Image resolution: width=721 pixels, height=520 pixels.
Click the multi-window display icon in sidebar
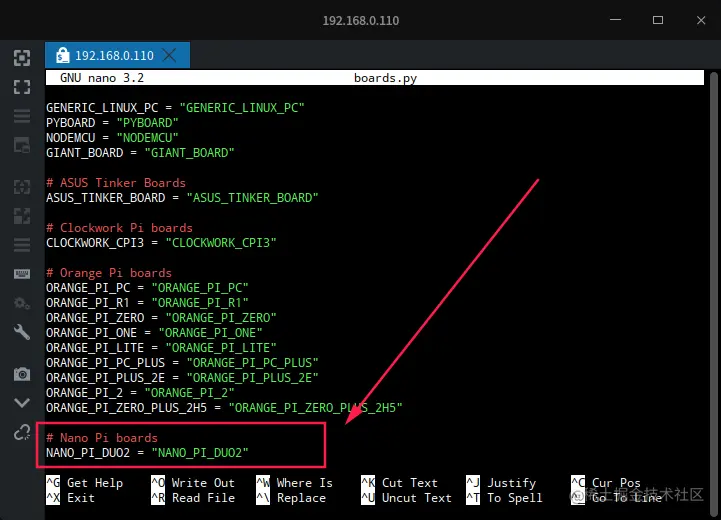click(22, 145)
